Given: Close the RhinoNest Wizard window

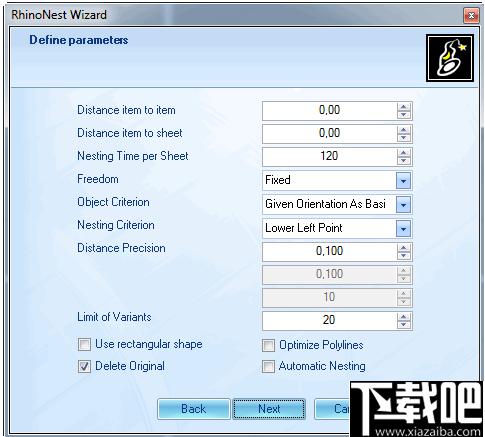Looking at the screenshot, I should 471,16.
